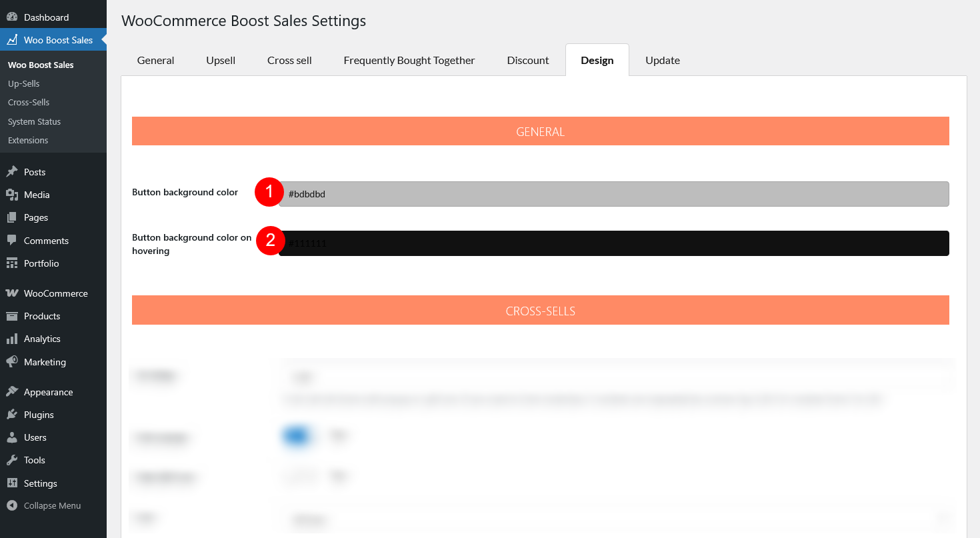Switch to the Cross sell tab

point(289,60)
